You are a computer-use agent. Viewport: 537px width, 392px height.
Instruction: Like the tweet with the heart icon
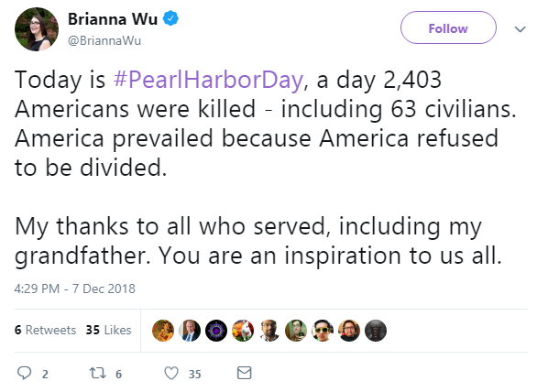click(x=171, y=373)
